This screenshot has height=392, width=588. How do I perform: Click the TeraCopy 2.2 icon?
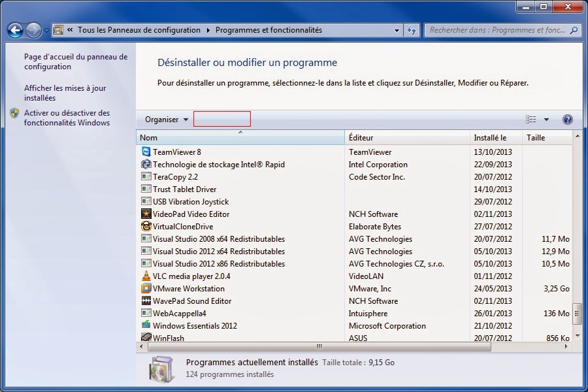[x=146, y=176]
